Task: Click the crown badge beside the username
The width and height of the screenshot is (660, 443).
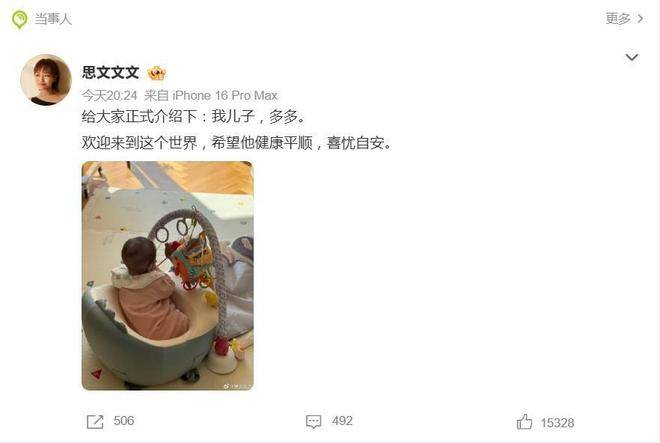Action: coord(157,73)
